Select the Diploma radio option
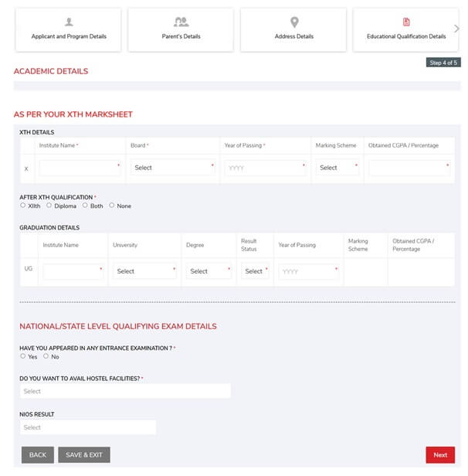The height and width of the screenshot is (476, 468). 49,206
